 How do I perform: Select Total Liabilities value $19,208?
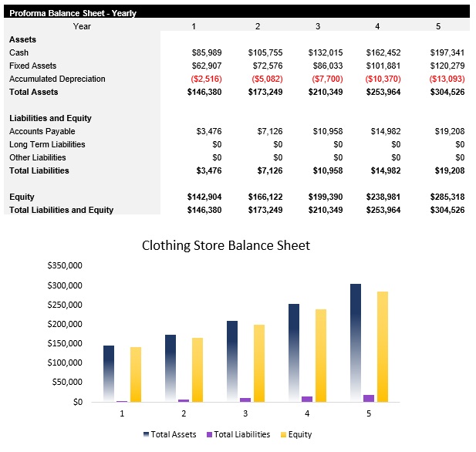click(450, 170)
